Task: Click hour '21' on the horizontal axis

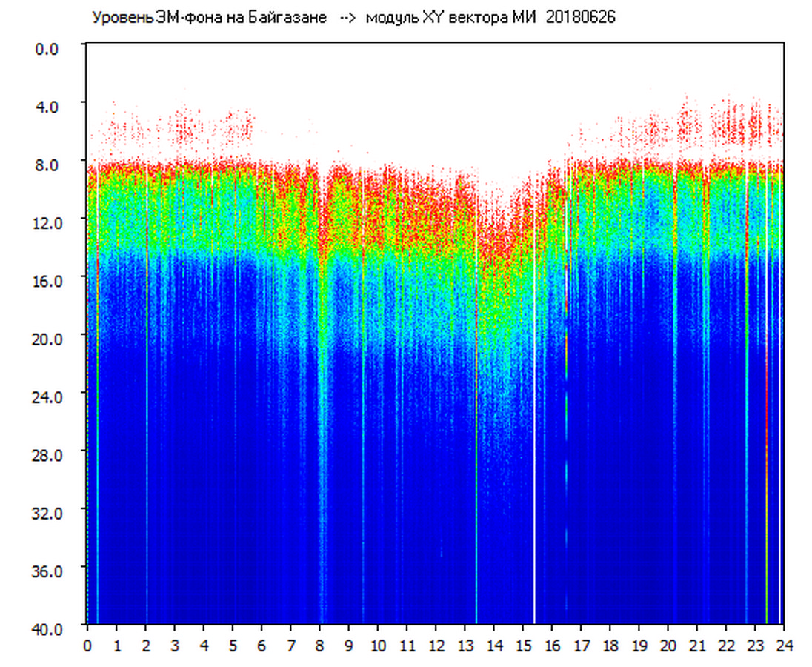Action: point(697,646)
